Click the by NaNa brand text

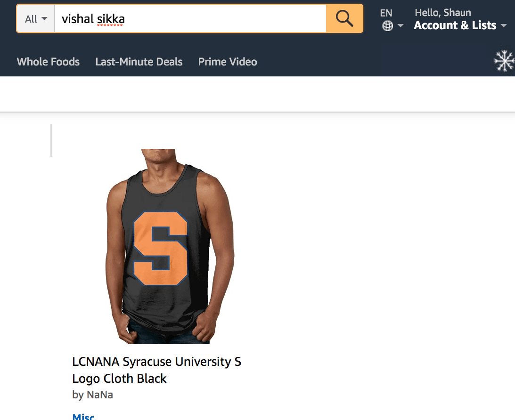point(93,395)
